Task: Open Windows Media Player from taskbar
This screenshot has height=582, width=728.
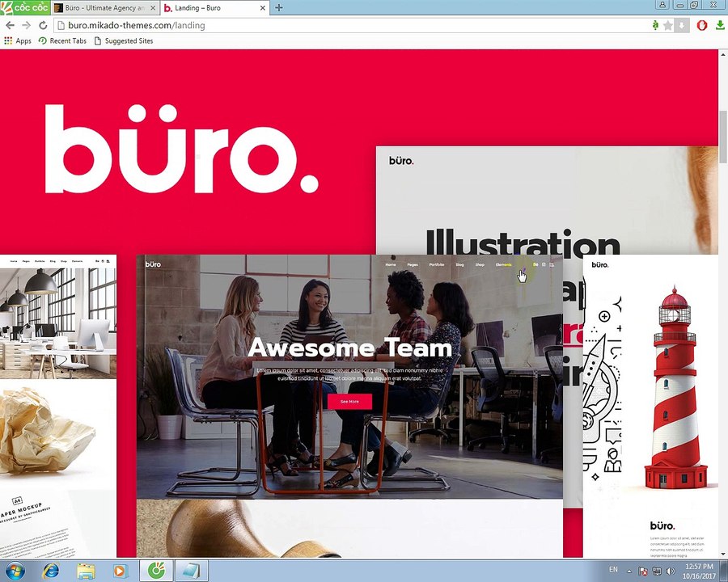Action: pyautogui.click(x=120, y=571)
